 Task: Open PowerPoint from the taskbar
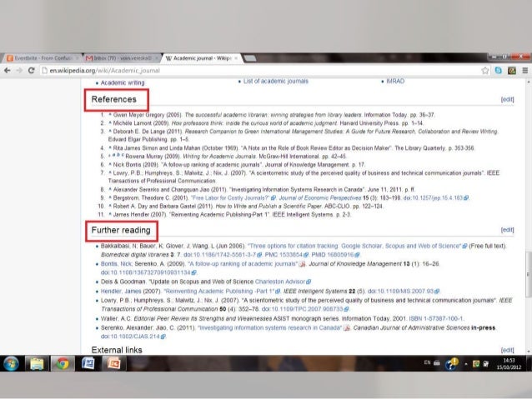pyautogui.click(x=113, y=364)
